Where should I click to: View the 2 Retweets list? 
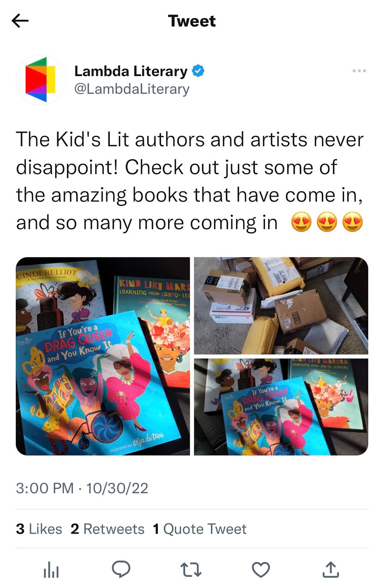point(107,529)
